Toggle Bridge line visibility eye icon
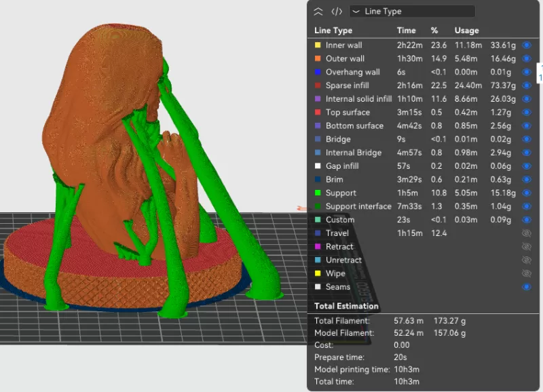 (x=526, y=139)
